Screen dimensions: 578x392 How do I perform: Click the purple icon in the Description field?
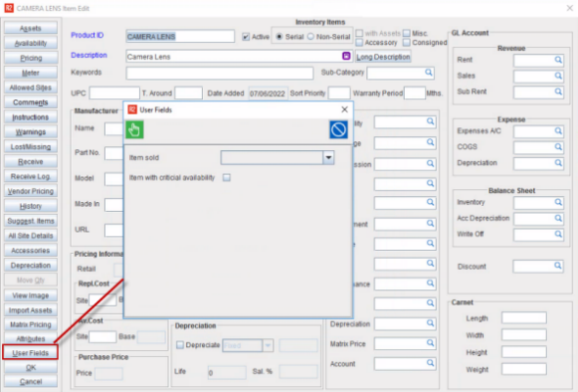tap(346, 56)
